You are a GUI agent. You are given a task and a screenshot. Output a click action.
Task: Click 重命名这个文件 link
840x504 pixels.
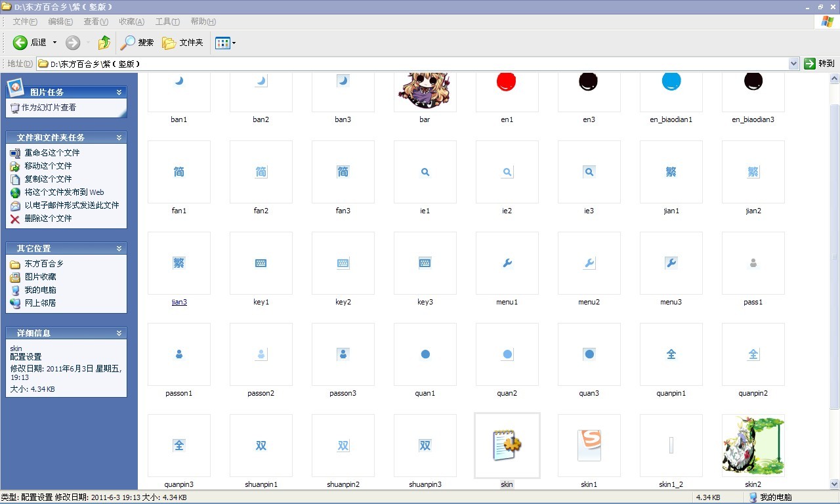point(52,153)
